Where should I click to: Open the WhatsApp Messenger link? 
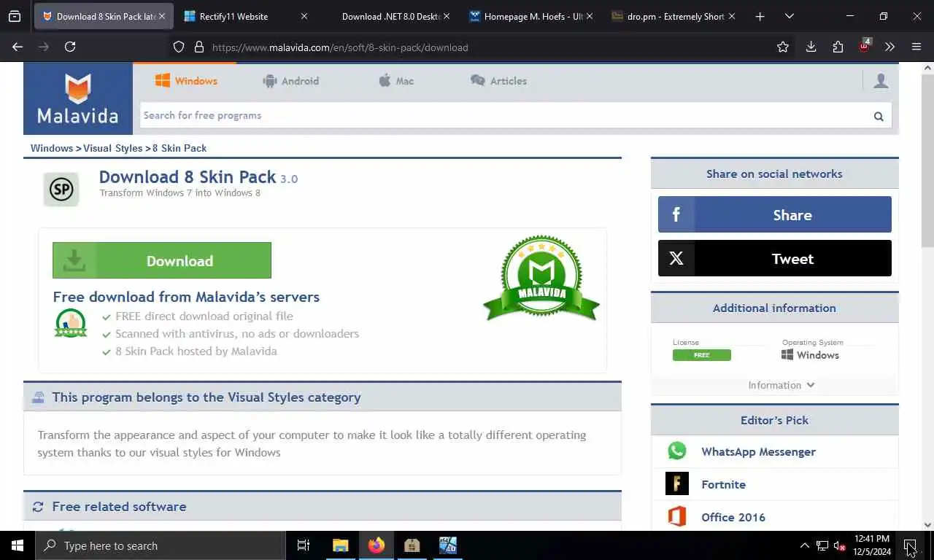[x=758, y=451]
